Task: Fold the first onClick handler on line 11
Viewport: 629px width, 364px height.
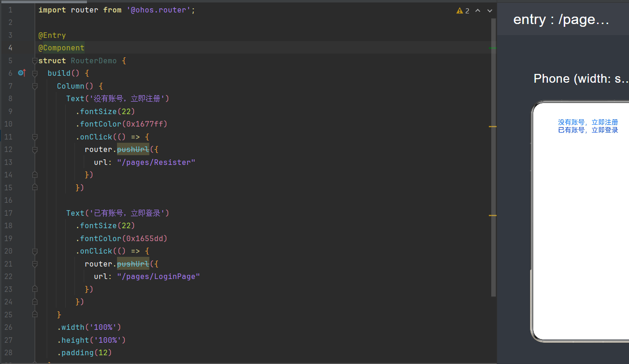Action: pos(35,137)
